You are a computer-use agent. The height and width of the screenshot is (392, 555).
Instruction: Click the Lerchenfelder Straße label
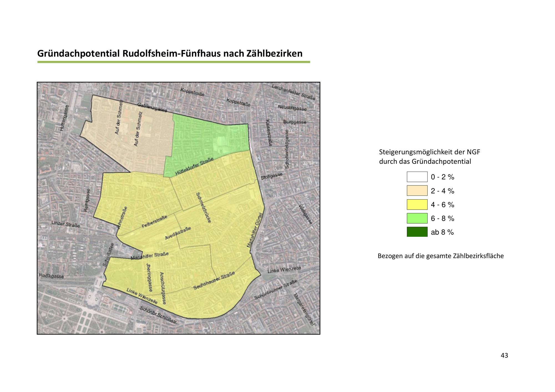point(293,92)
